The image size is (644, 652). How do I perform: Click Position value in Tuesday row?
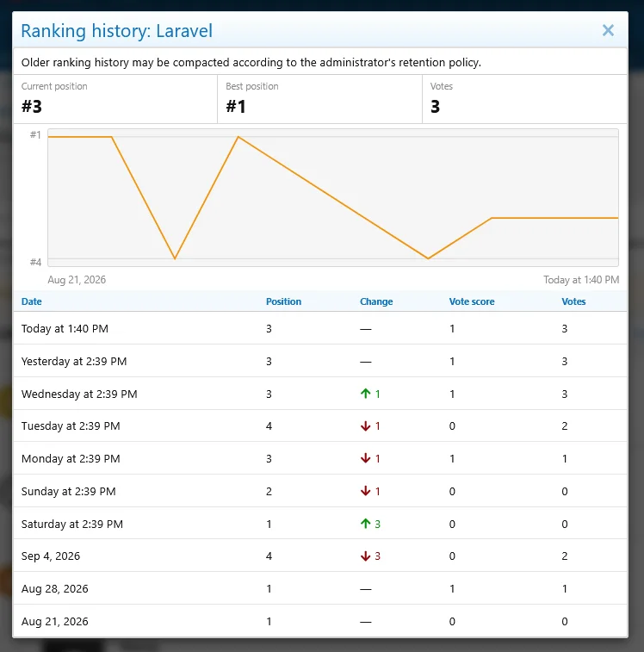269,426
